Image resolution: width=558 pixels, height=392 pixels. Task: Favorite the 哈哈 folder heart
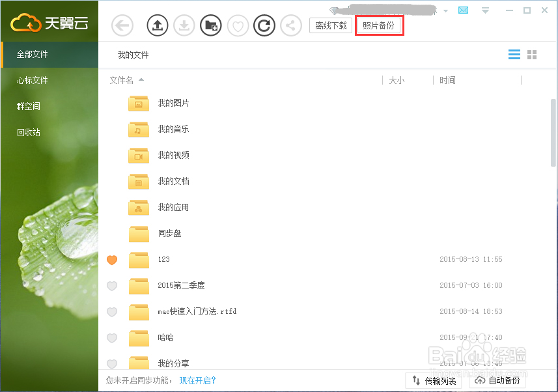112,338
